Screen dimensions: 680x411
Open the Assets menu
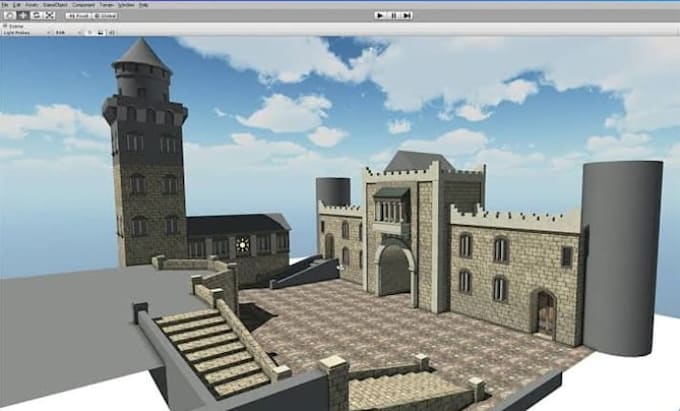click(x=32, y=5)
